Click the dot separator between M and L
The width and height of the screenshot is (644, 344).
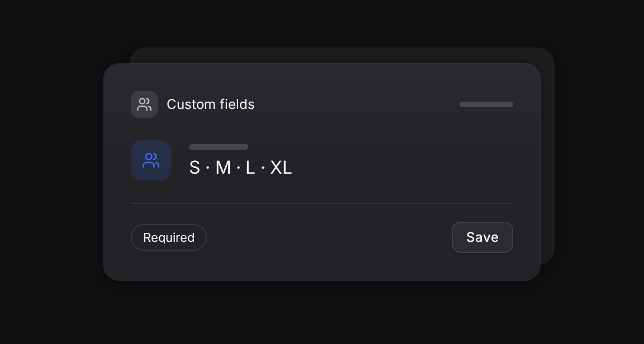coord(239,168)
